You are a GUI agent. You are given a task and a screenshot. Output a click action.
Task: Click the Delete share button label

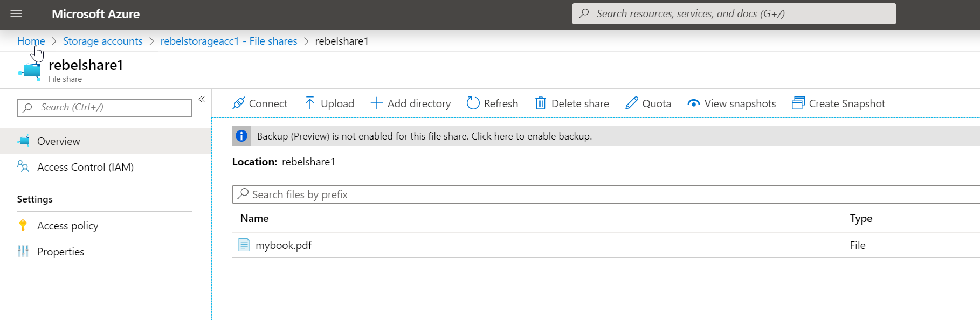580,103
